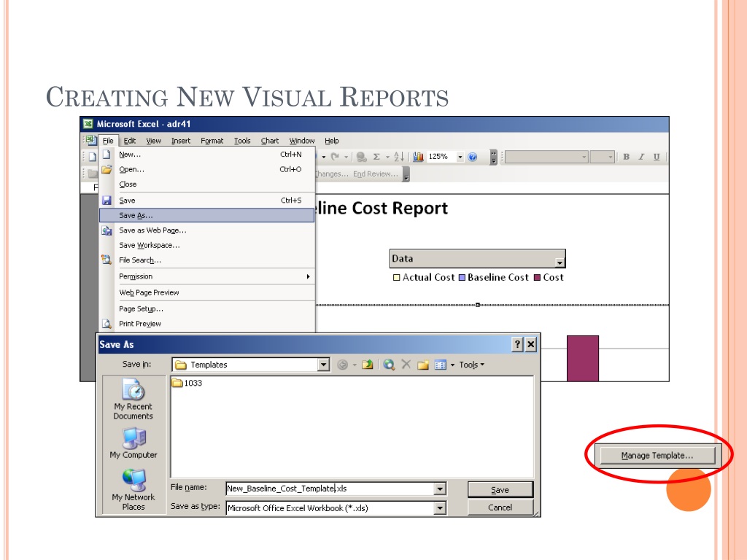Image resolution: width=747 pixels, height=560 pixels.
Task: Click the Actual Cost legend swatch
Action: (x=396, y=278)
